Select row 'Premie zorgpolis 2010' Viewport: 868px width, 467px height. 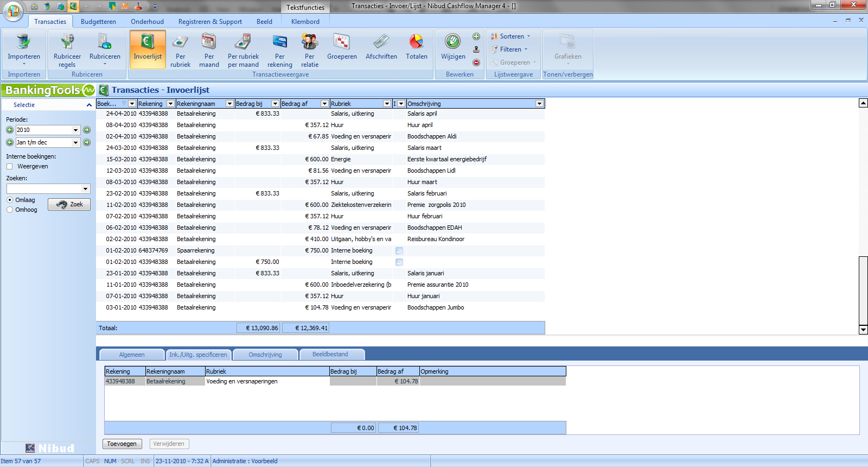click(321, 205)
